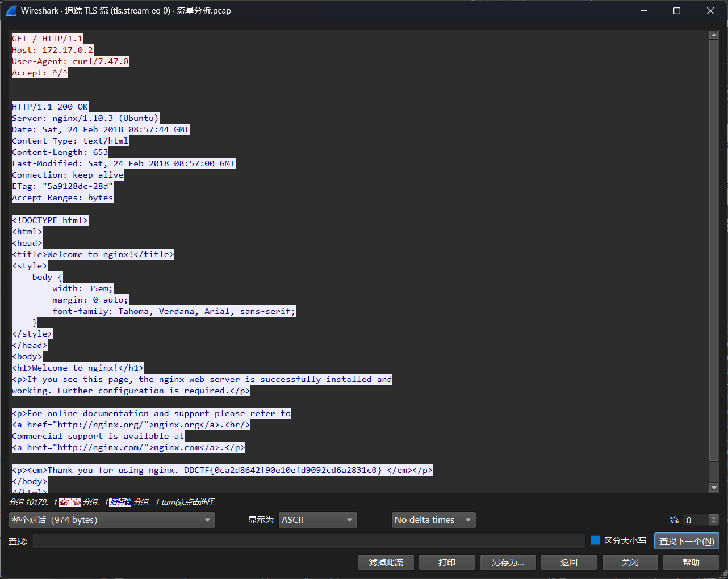Click the 帮助 help button
Screen dimensions: 728x579
click(691, 563)
